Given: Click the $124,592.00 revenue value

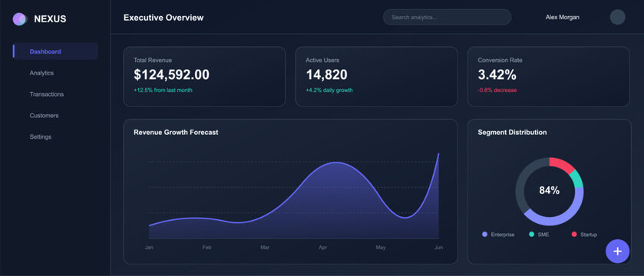Looking at the screenshot, I should click(171, 74).
